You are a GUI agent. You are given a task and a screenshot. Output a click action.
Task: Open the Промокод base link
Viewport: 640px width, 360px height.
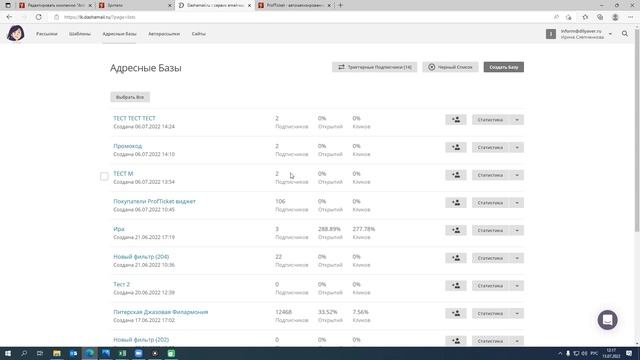128,146
